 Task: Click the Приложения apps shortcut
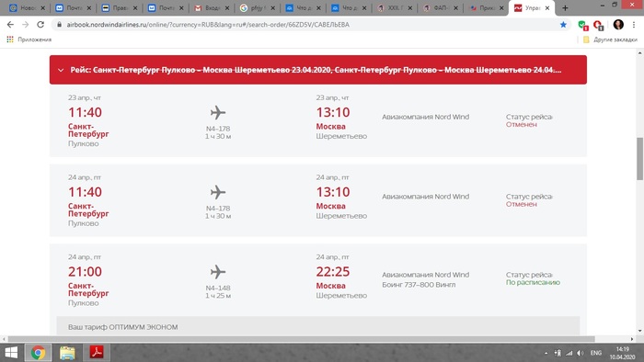pyautogui.click(x=29, y=40)
